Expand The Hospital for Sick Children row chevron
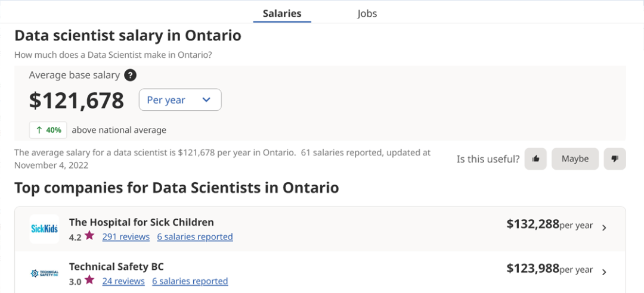 (604, 227)
